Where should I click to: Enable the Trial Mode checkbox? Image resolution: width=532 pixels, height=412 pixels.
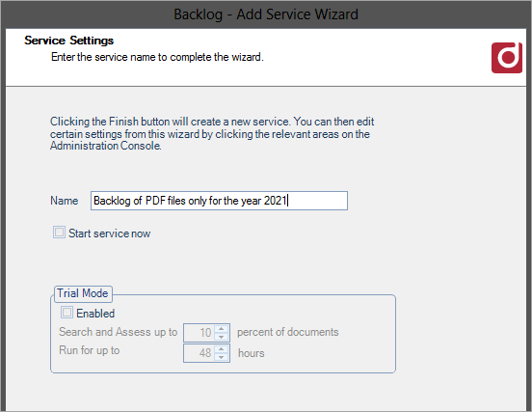pos(66,313)
